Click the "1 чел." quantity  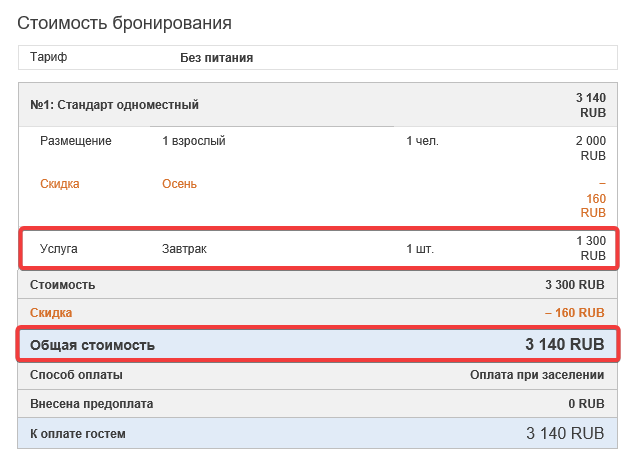(x=422, y=141)
